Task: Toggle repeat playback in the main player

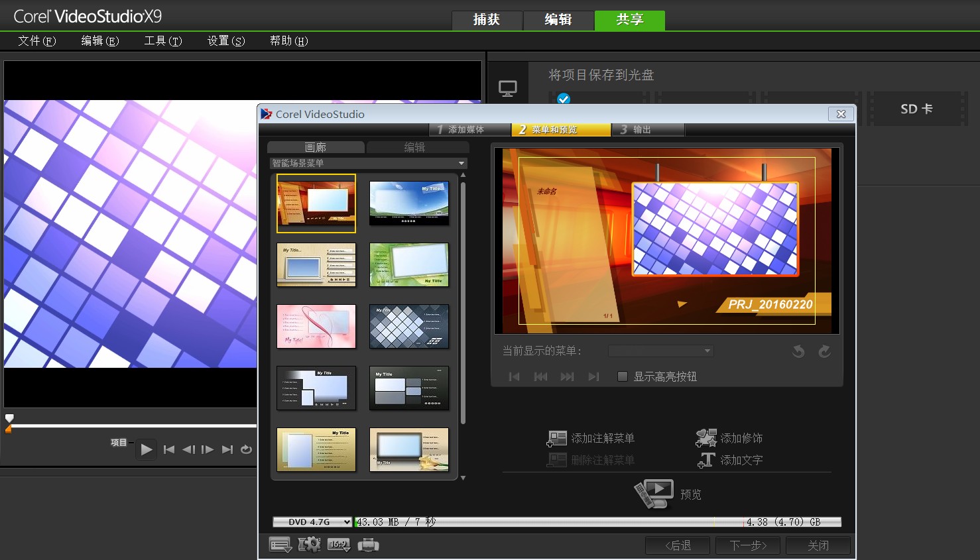Action: [246, 449]
